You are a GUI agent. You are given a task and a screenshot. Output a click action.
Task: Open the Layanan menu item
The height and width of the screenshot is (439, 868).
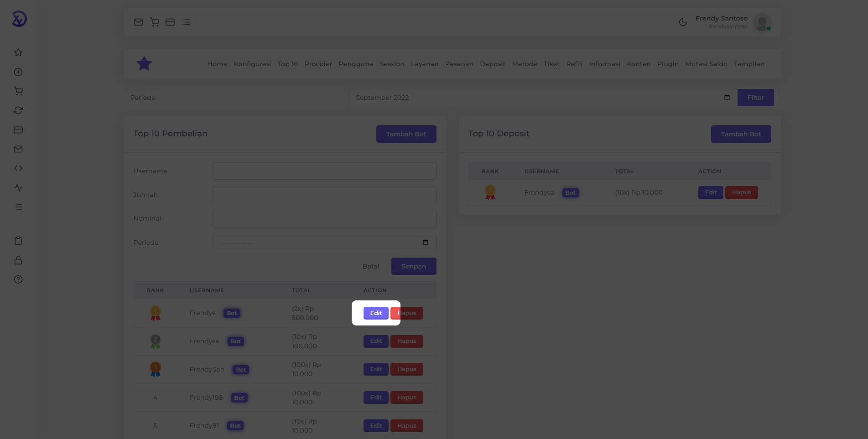pyautogui.click(x=425, y=64)
